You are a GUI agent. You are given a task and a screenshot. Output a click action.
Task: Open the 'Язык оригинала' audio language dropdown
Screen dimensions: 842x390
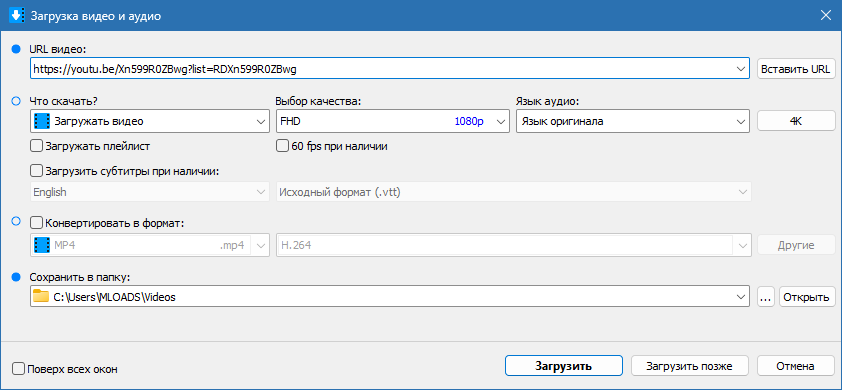pos(632,121)
